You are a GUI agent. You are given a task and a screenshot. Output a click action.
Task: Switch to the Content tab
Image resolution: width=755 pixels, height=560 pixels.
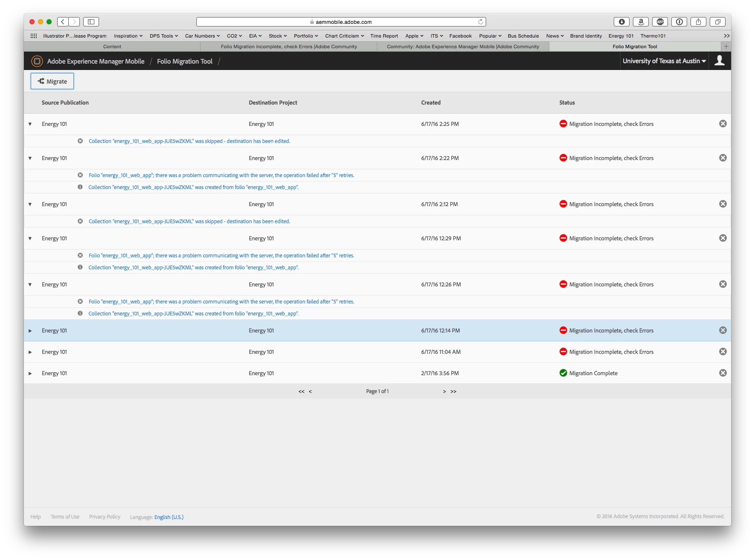point(112,47)
